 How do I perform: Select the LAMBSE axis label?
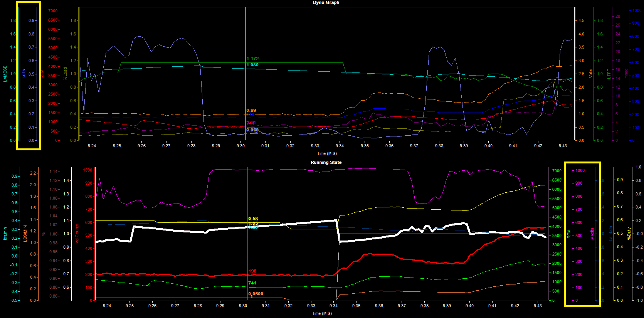pos(5,73)
